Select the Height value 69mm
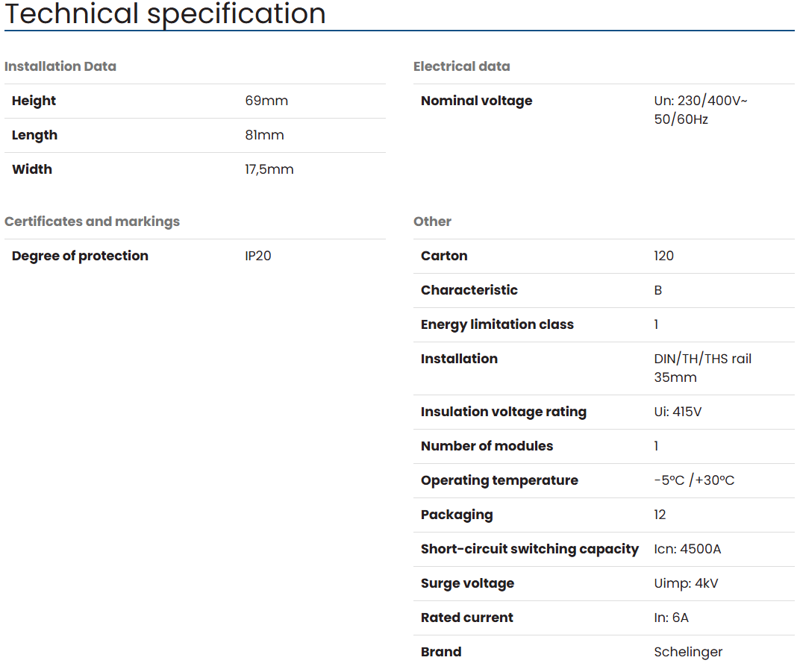800x672 pixels. [x=266, y=101]
